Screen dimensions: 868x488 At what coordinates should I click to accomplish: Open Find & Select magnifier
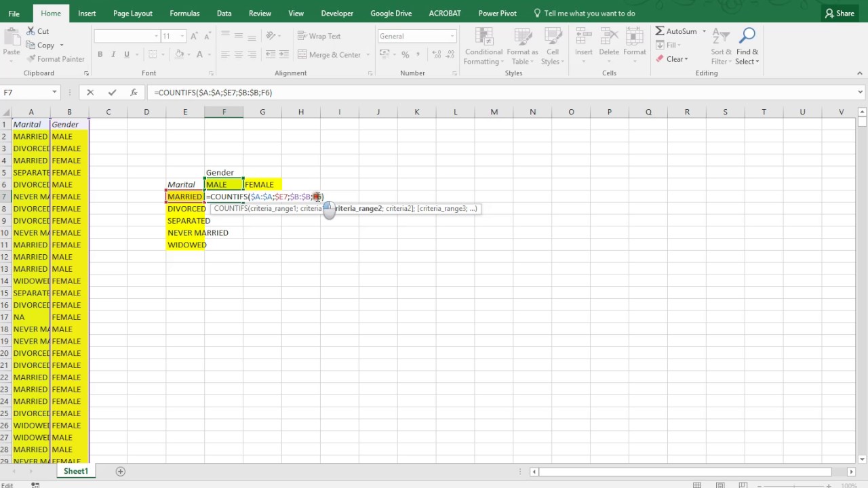[747, 37]
